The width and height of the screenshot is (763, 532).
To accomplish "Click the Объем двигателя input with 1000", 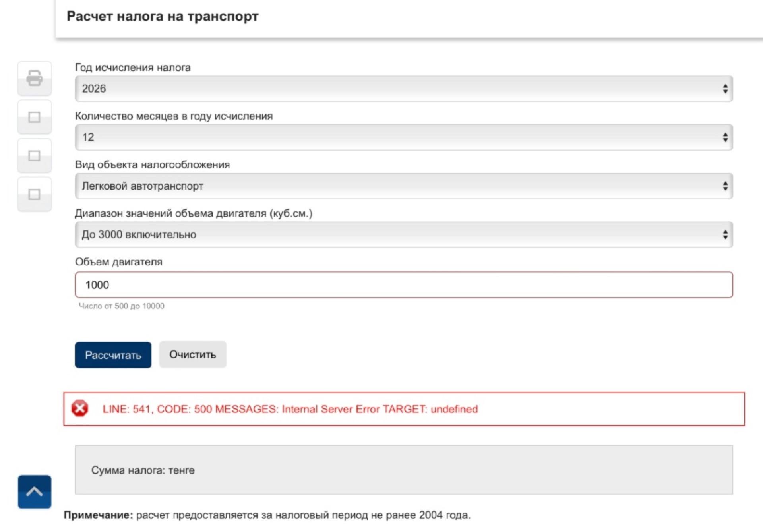I will click(403, 285).
